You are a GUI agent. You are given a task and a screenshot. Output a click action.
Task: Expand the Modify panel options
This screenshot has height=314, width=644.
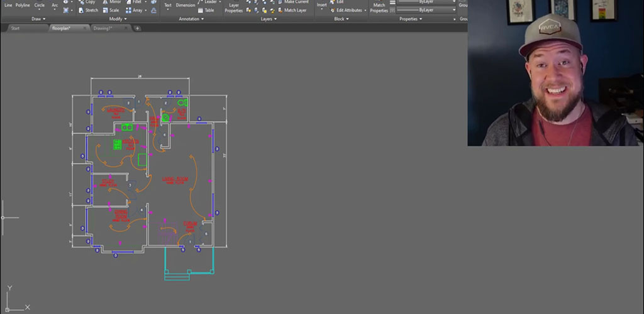pyautogui.click(x=118, y=19)
